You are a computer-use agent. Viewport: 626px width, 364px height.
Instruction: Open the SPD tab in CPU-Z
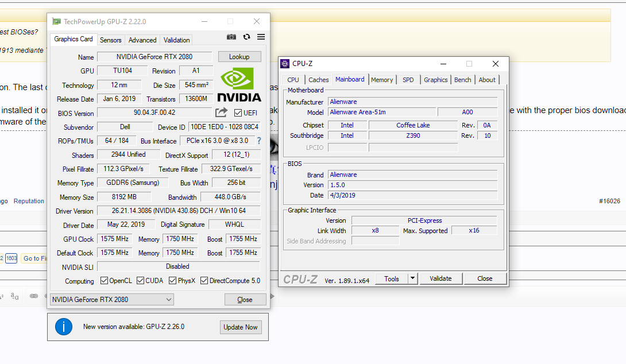[x=408, y=80]
